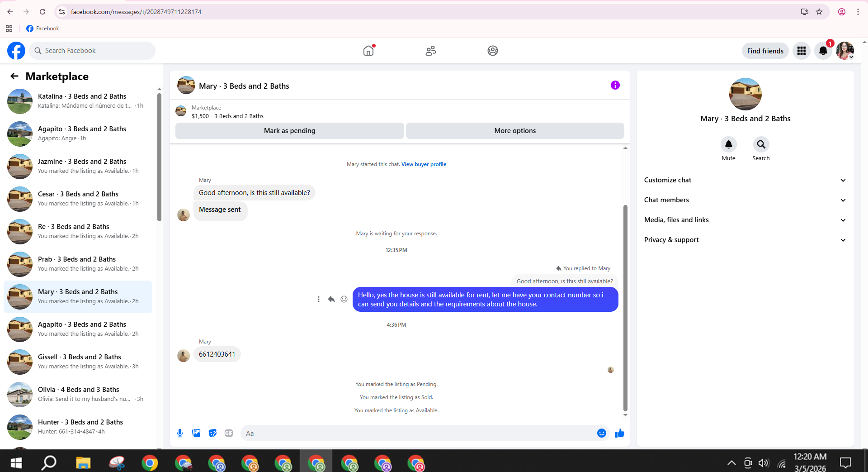Open Olivia 4 Beds and 3 Baths chat
This screenshot has height=472, width=868.
pyautogui.click(x=78, y=394)
